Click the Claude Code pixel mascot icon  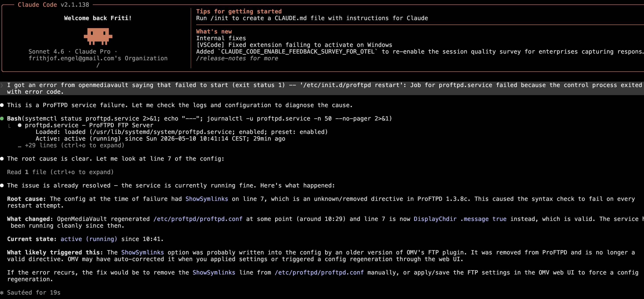pos(98,36)
